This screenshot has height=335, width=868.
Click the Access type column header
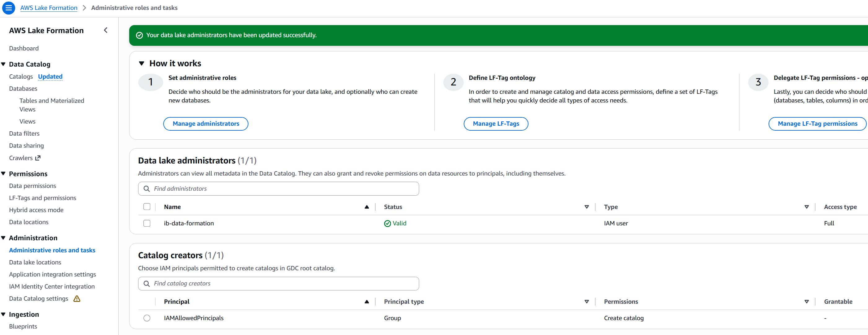[x=840, y=207]
